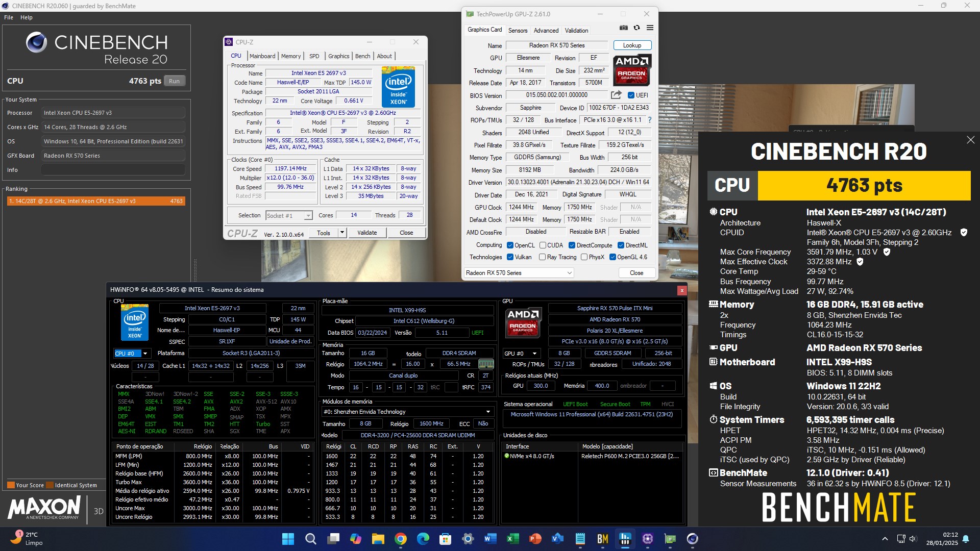This screenshot has height=551, width=980.
Task: Open HWiNFO memory module Shenzhen Envida dropdown
Action: tap(407, 412)
